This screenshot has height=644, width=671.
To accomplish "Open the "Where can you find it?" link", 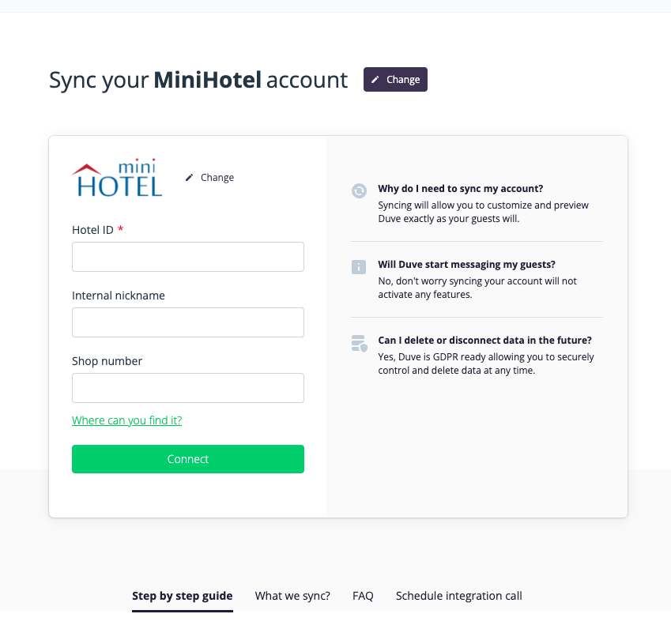I will pos(126,420).
